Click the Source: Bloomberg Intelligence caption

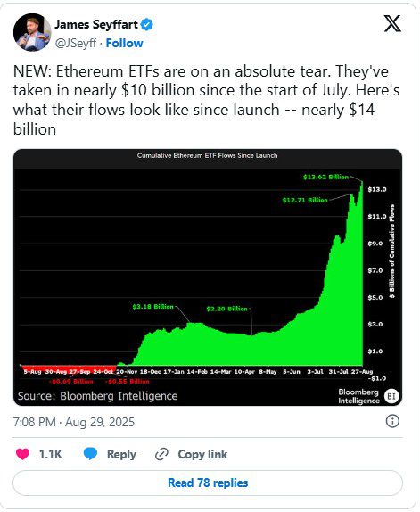pyautogui.click(x=97, y=396)
